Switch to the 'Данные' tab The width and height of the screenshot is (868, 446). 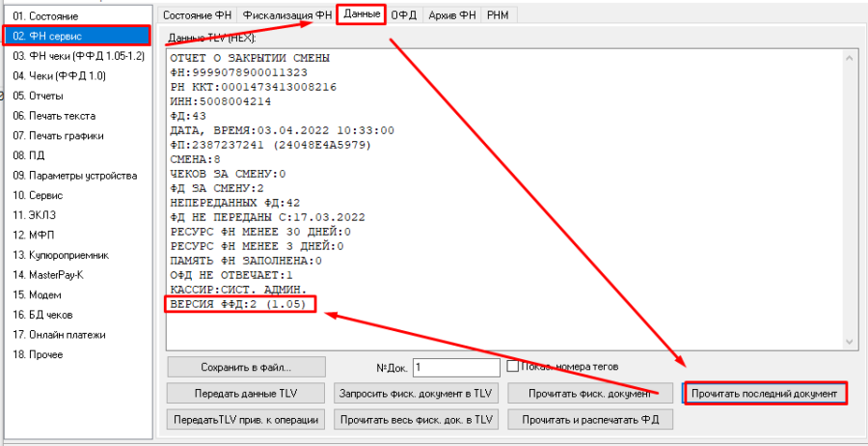(362, 14)
